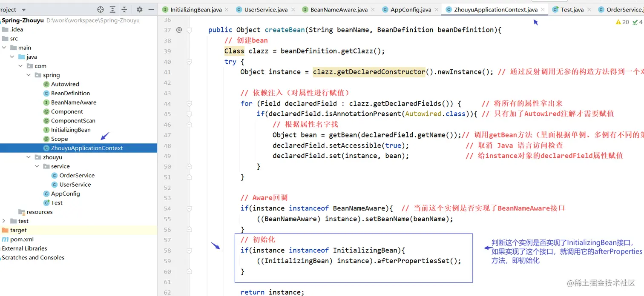Close the UserService.java tab

292,9
